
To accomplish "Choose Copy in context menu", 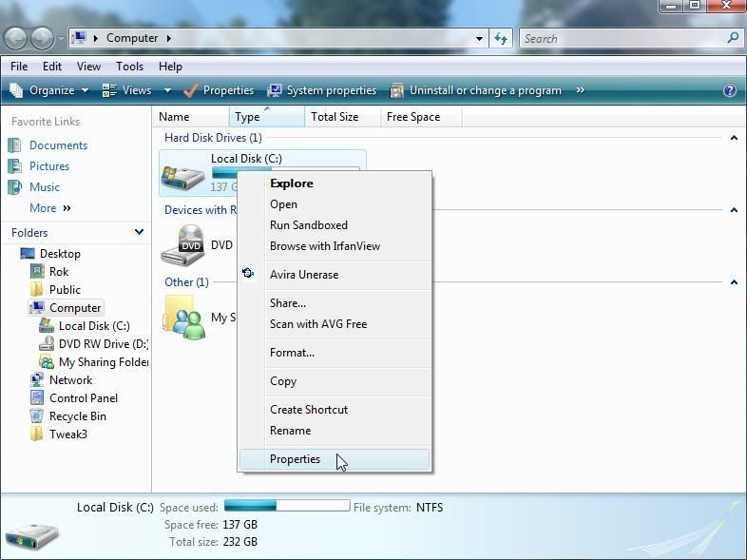I will pyautogui.click(x=335, y=381).
